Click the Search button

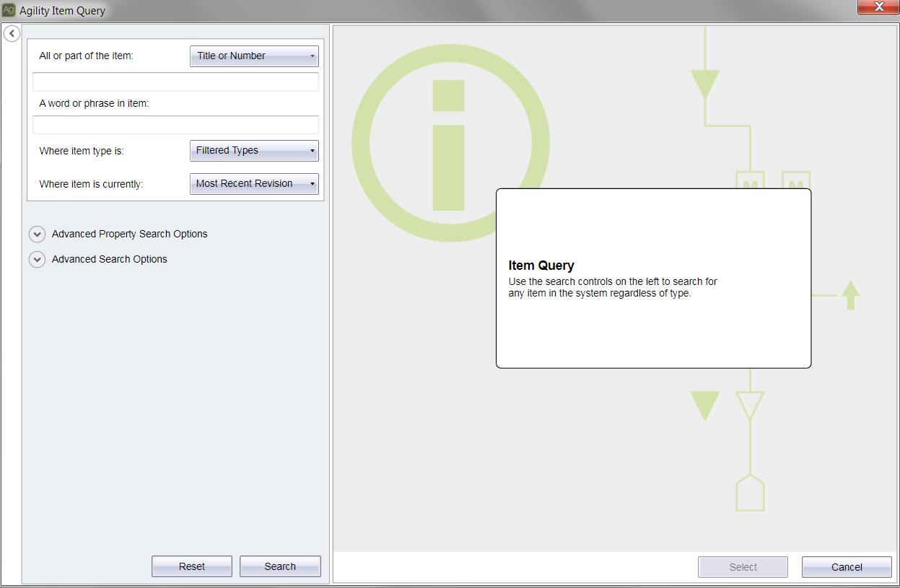[x=280, y=566]
